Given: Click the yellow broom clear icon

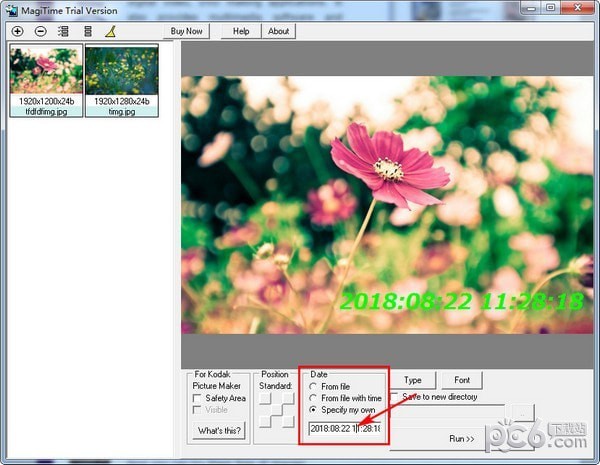Looking at the screenshot, I should click(x=111, y=31).
